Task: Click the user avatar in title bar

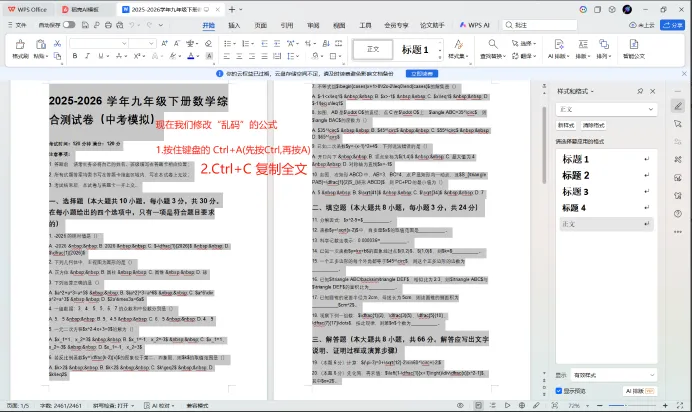Action: point(627,9)
